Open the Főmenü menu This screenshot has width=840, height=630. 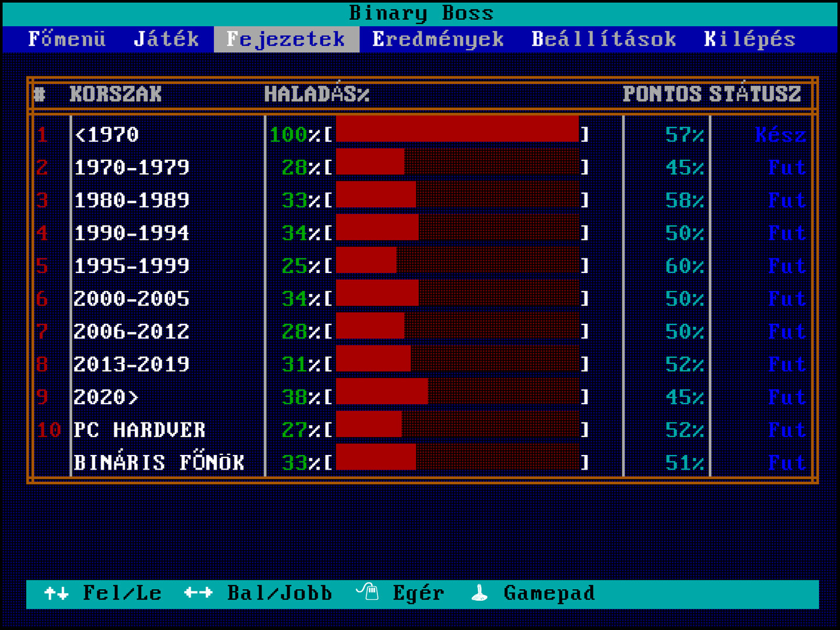coord(67,39)
